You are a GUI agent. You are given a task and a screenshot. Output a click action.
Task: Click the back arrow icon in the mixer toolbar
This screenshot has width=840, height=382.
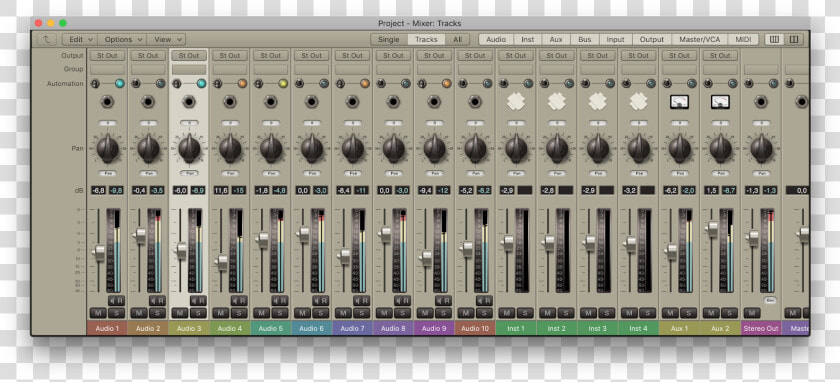coord(47,39)
